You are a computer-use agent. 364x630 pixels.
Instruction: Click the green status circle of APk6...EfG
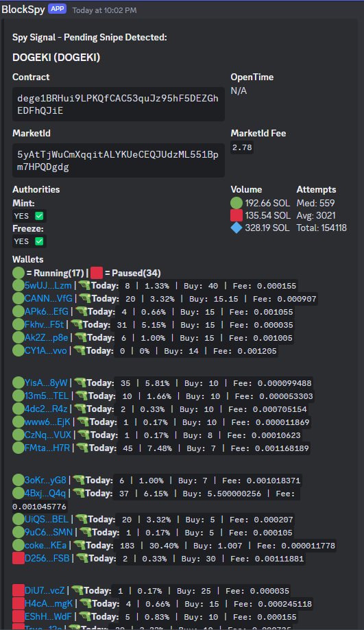tap(19, 311)
